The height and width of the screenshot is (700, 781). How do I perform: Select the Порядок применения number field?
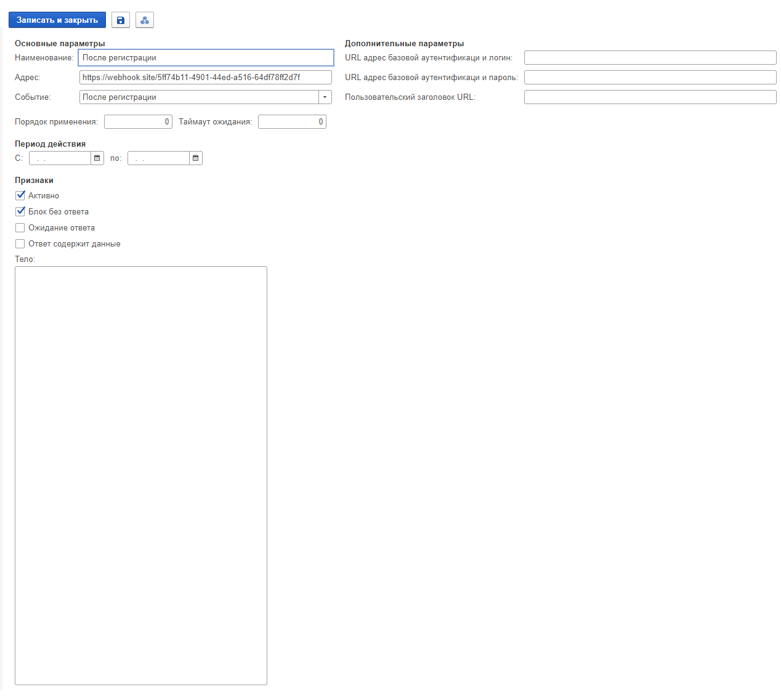click(x=138, y=122)
